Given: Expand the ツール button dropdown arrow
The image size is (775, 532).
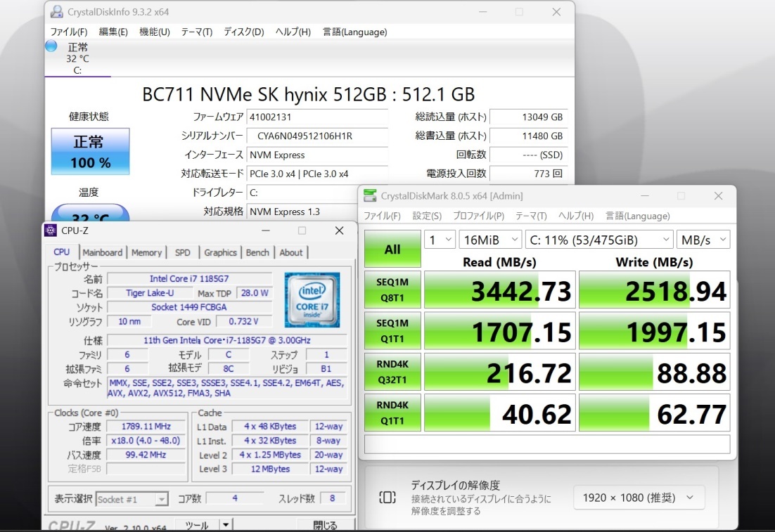Looking at the screenshot, I should coord(225,524).
